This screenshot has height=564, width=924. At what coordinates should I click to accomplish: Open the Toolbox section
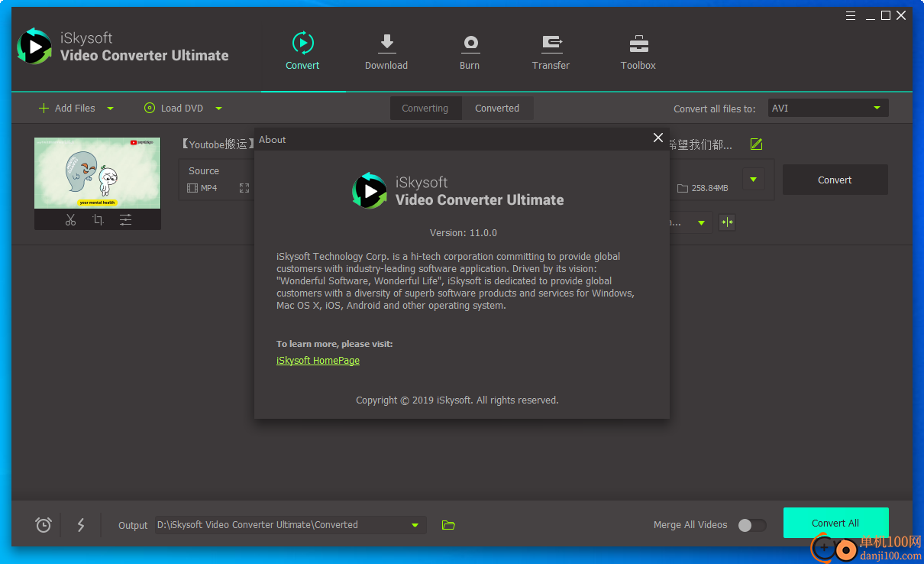(x=638, y=51)
